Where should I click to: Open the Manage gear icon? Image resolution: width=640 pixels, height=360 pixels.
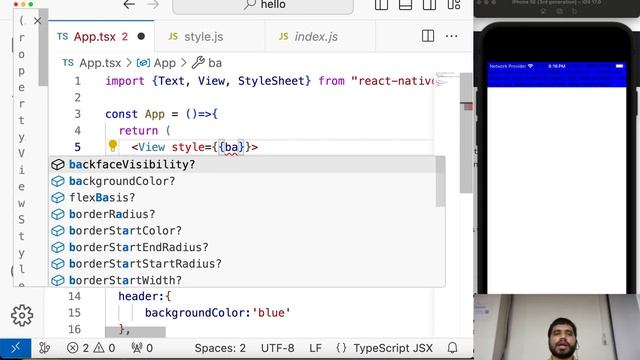click(22, 316)
